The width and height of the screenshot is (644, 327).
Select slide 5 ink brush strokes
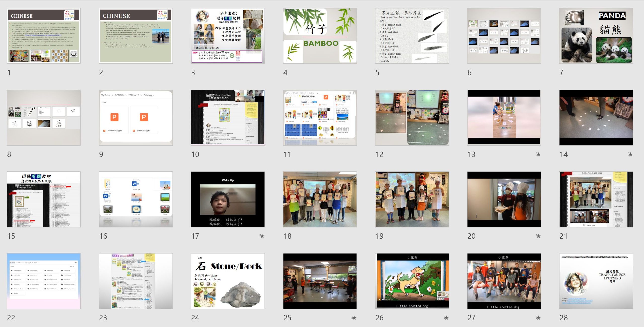tap(412, 36)
